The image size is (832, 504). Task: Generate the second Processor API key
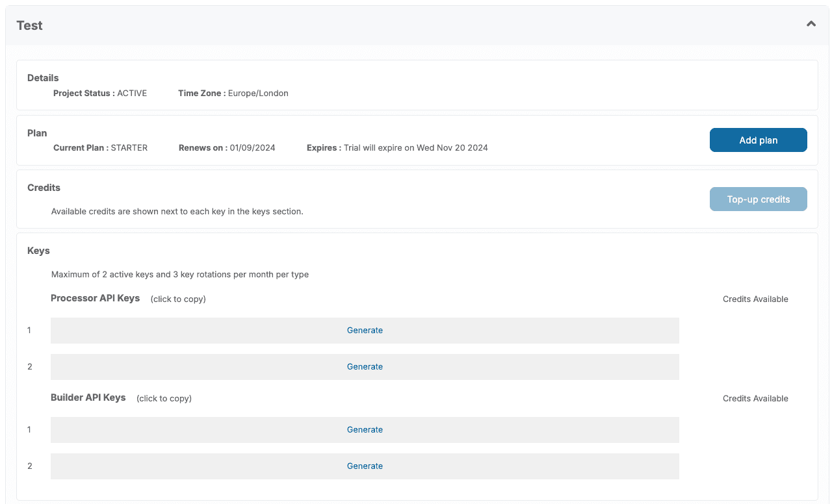[x=365, y=367]
